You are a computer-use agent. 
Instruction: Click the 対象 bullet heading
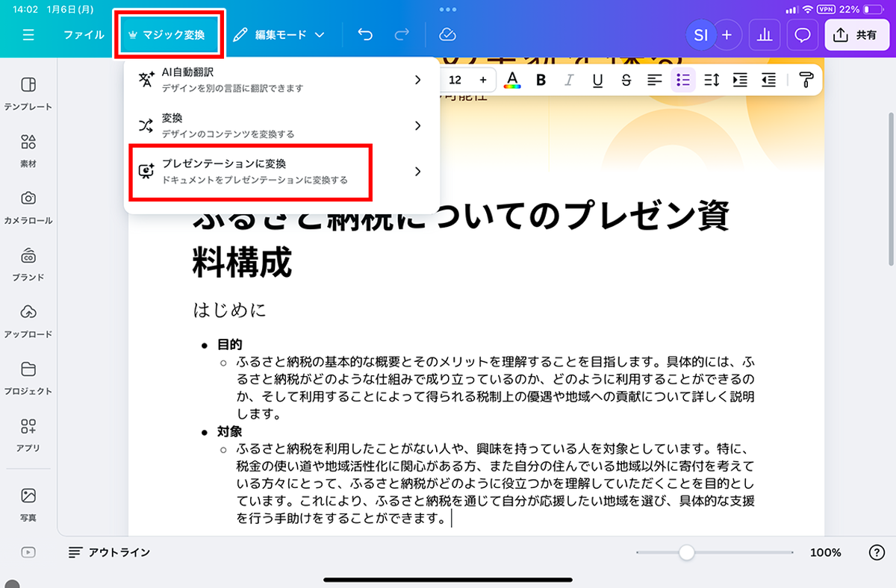pyautogui.click(x=230, y=432)
